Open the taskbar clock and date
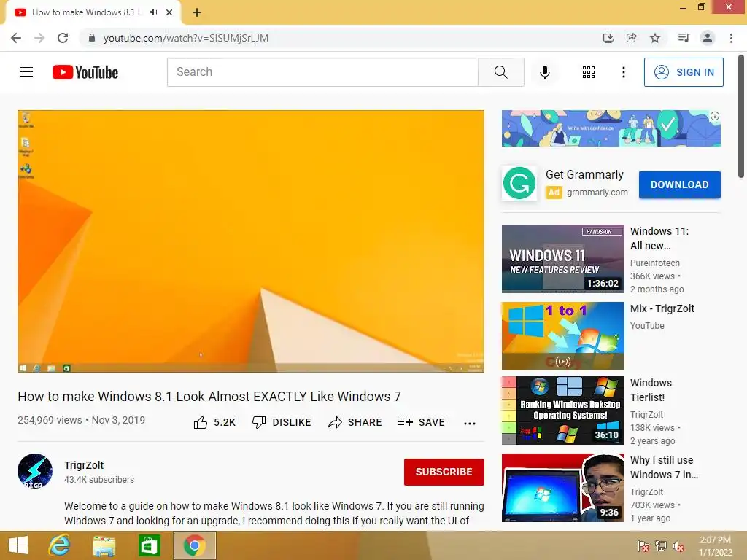747x560 pixels. [715, 546]
